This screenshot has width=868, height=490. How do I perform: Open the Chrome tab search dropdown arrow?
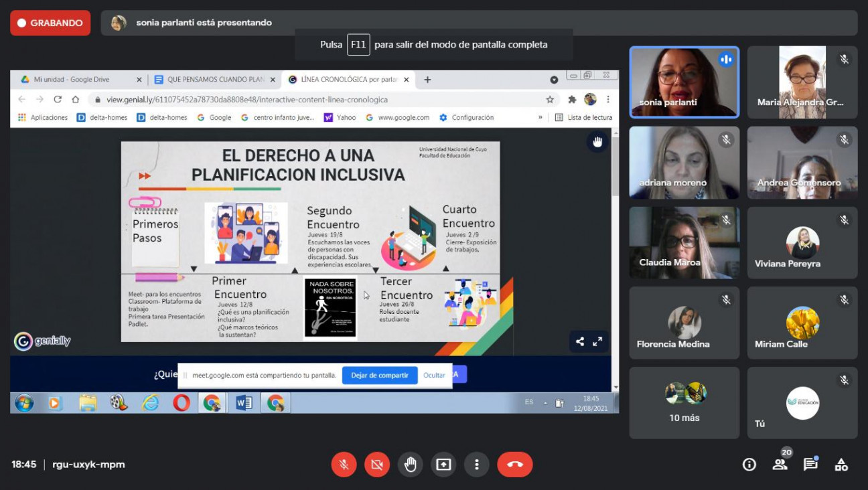tap(554, 80)
